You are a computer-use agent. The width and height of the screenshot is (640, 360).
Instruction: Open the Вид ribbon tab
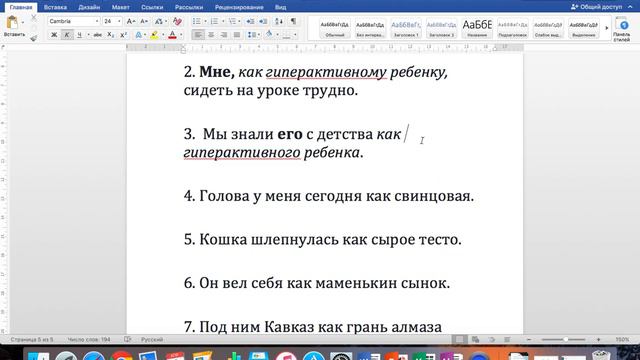tap(280, 7)
